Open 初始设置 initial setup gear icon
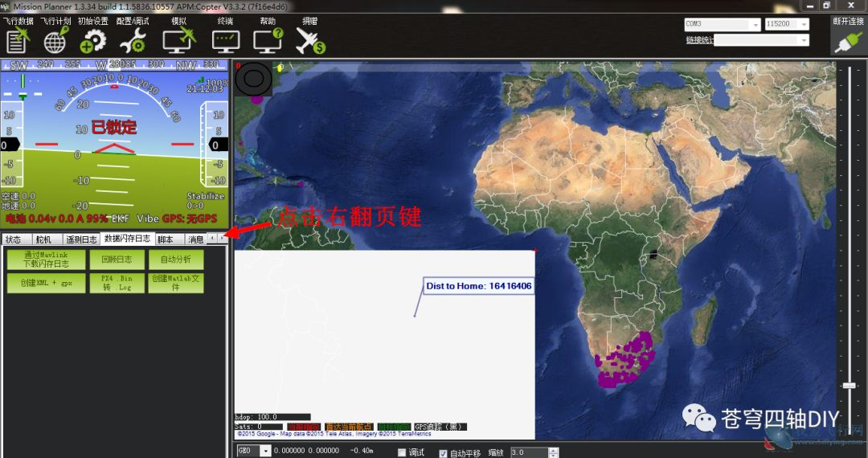 pos(92,40)
